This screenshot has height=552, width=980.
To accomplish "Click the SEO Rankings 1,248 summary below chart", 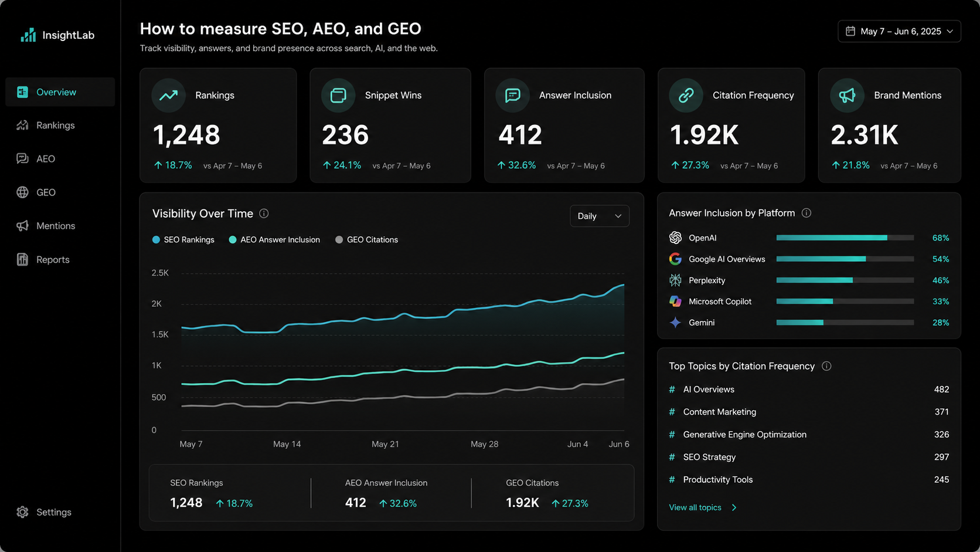I will coord(212,493).
